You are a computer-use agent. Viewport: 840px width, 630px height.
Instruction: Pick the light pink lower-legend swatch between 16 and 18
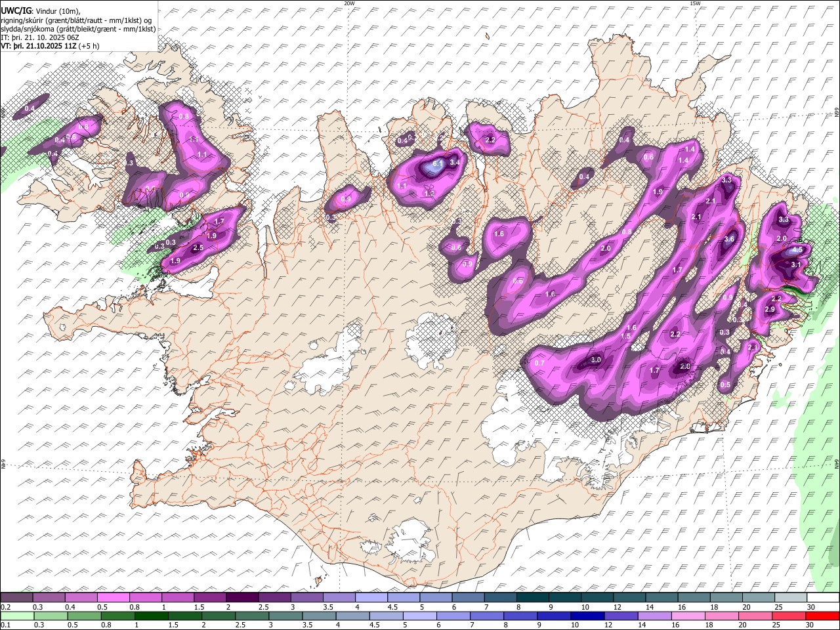click(x=688, y=616)
